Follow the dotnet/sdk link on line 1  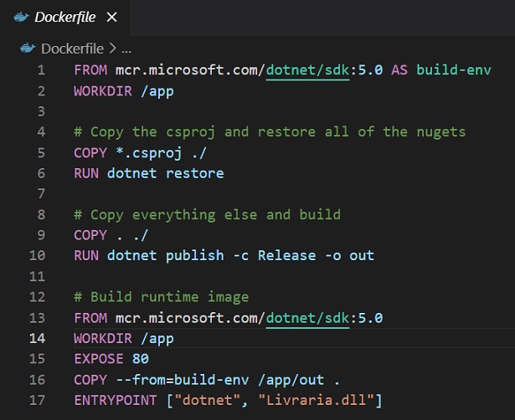pos(308,70)
